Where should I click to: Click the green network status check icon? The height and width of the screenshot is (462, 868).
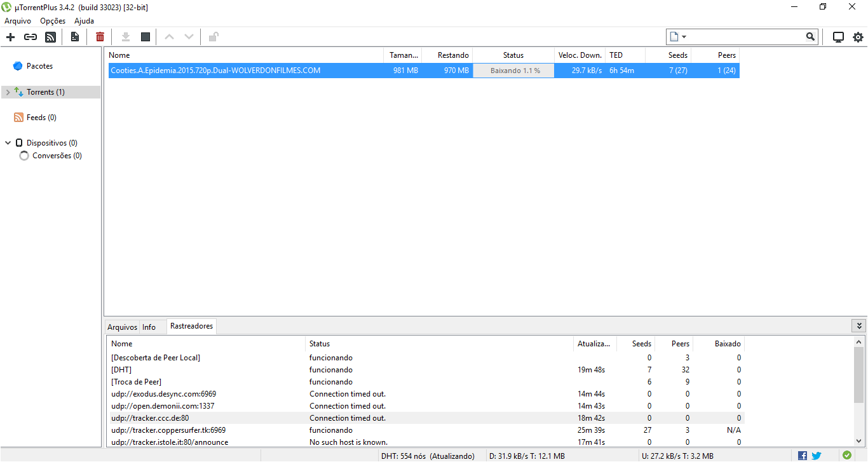(x=846, y=455)
